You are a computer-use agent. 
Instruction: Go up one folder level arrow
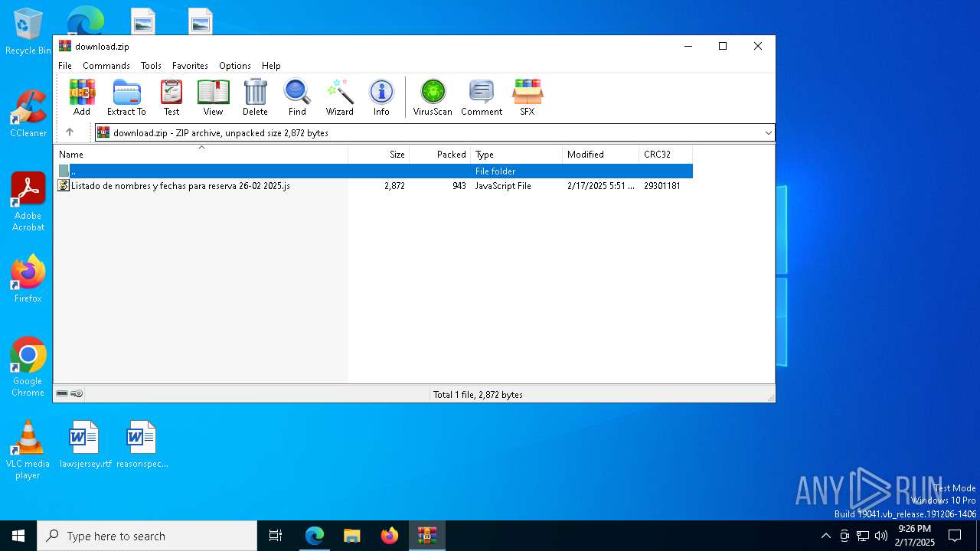tap(70, 132)
